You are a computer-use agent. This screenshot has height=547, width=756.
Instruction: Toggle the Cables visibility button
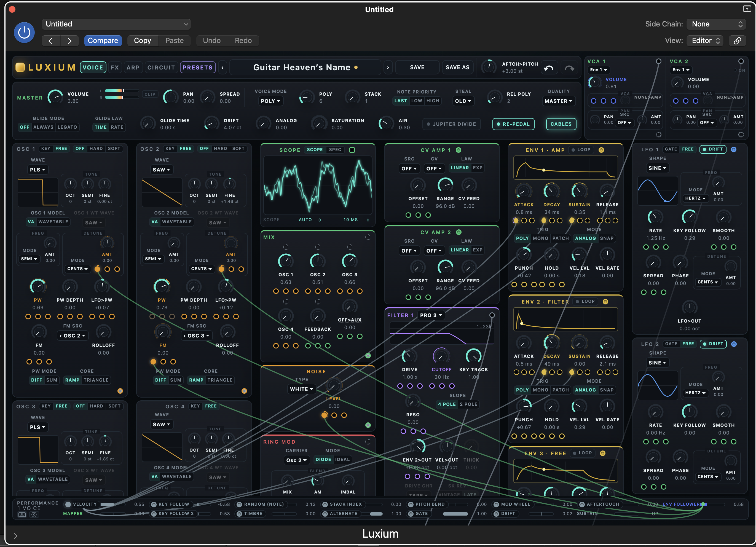tap(561, 124)
